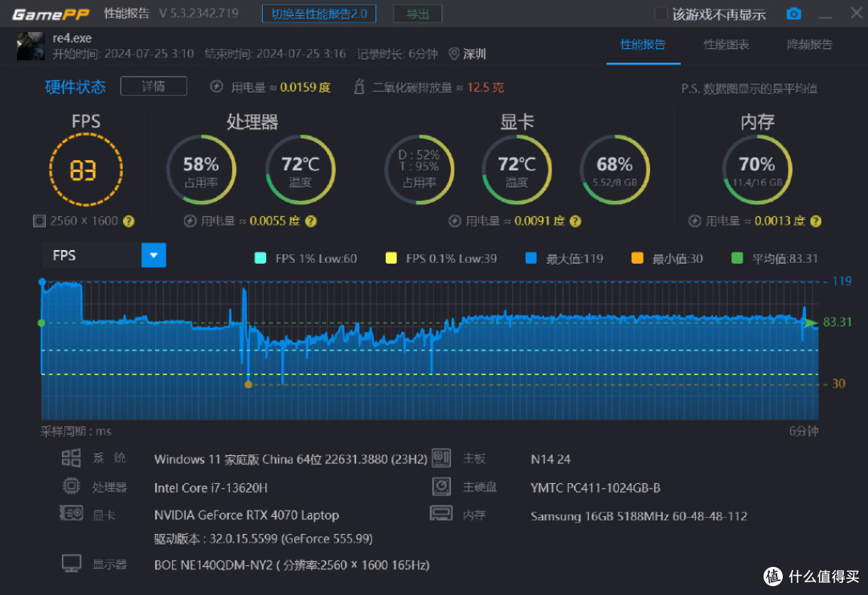Image resolution: width=868 pixels, height=595 pixels.
Task: Enable the 该游戏不再显示 checkbox
Action: point(661,14)
